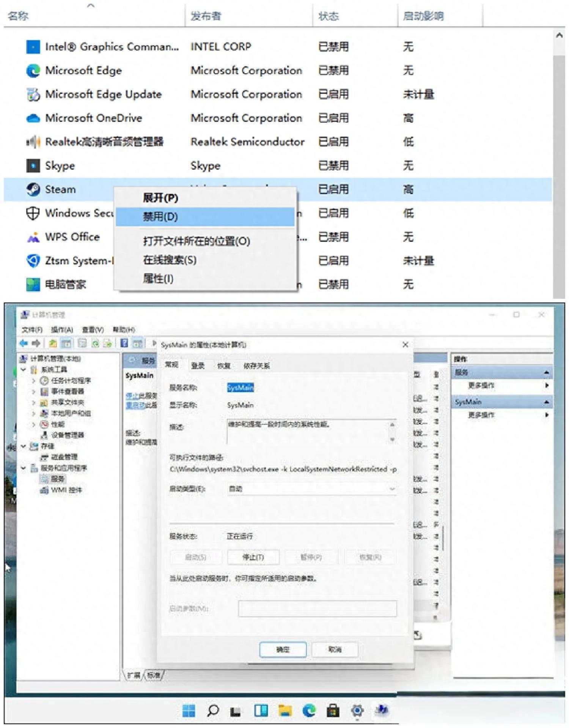Screen dimensions: 569x728
Task: Collapse the SysMain section in actions pane
Action: click(x=546, y=402)
